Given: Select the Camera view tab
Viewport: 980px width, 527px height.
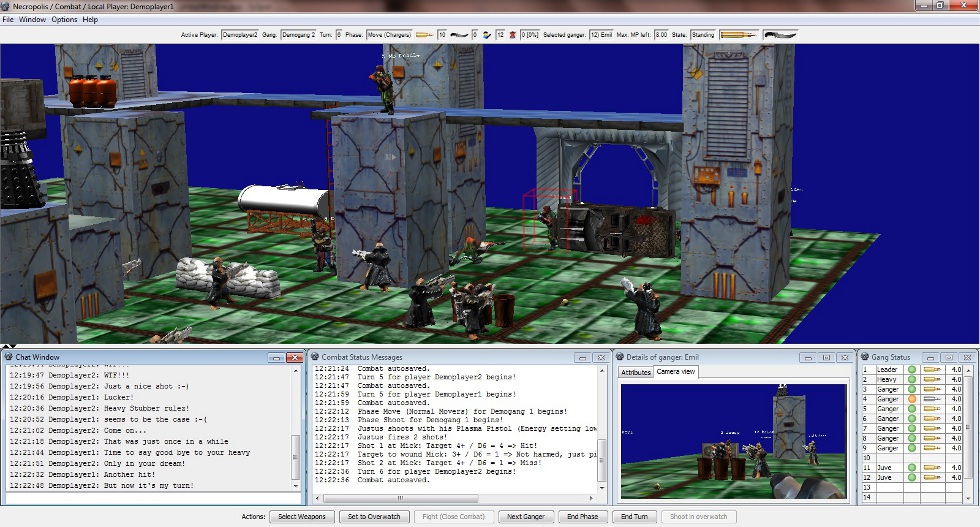Looking at the screenshot, I should (x=677, y=372).
